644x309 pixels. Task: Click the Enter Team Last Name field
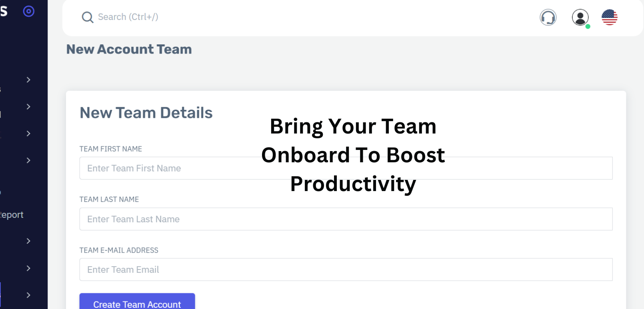click(x=346, y=219)
